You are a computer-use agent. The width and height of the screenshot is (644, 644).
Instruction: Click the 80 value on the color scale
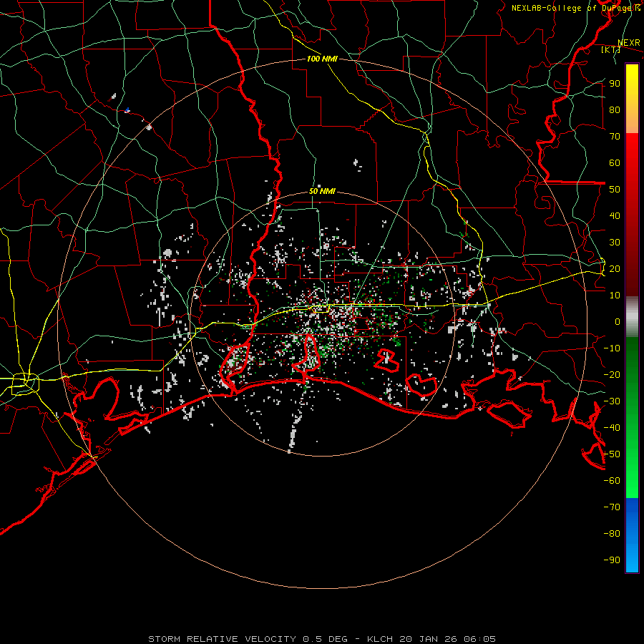pos(615,109)
